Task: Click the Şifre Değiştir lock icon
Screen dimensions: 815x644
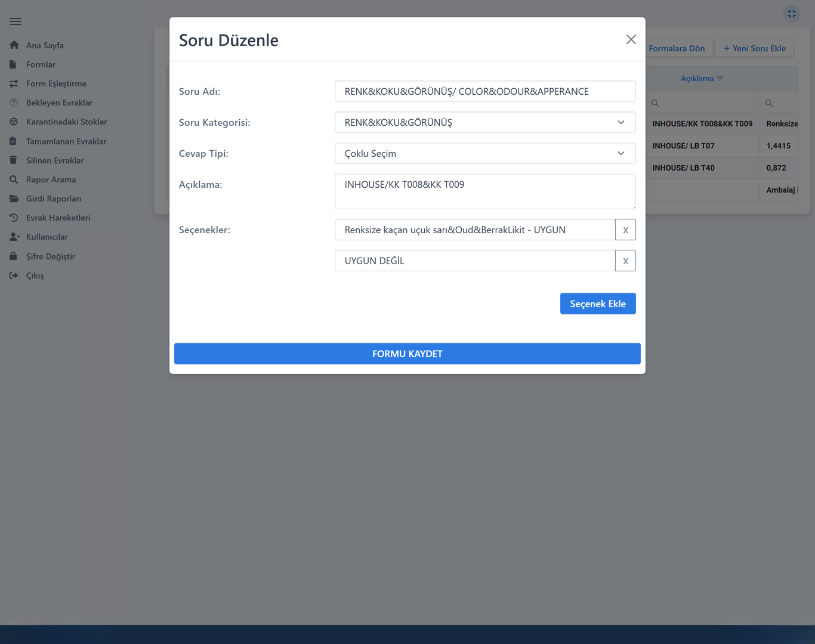Action: point(14,256)
